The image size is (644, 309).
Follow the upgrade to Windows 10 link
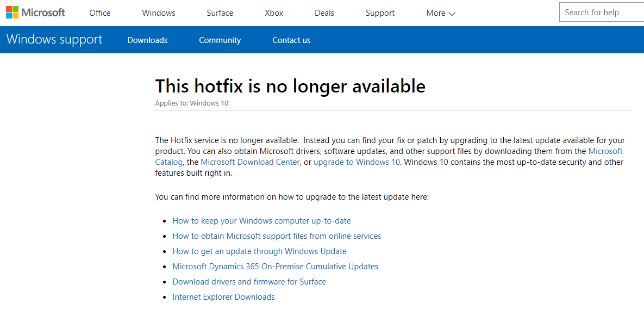click(357, 162)
